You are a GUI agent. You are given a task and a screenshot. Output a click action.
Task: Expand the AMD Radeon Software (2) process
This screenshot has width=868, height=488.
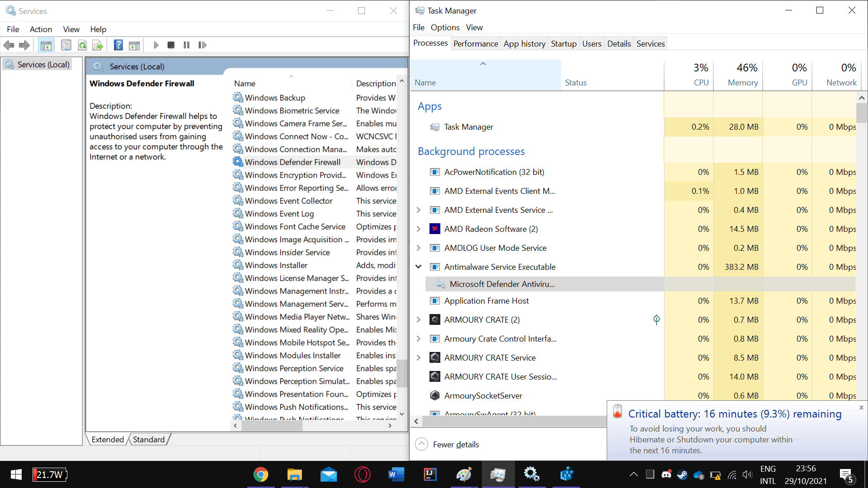pos(419,229)
